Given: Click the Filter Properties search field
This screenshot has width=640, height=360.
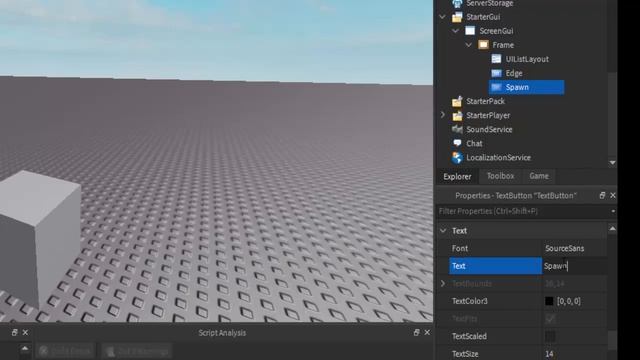Looking at the screenshot, I should [522, 211].
